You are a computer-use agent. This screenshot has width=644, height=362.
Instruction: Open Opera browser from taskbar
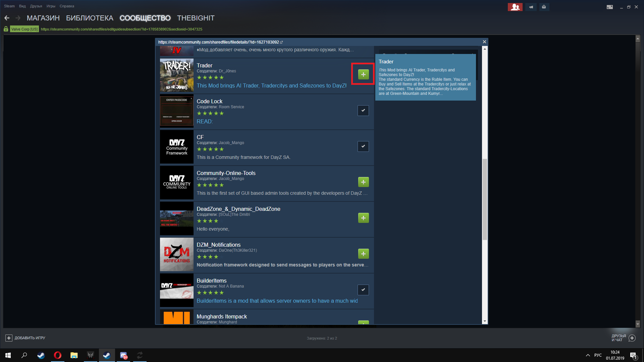(58, 355)
